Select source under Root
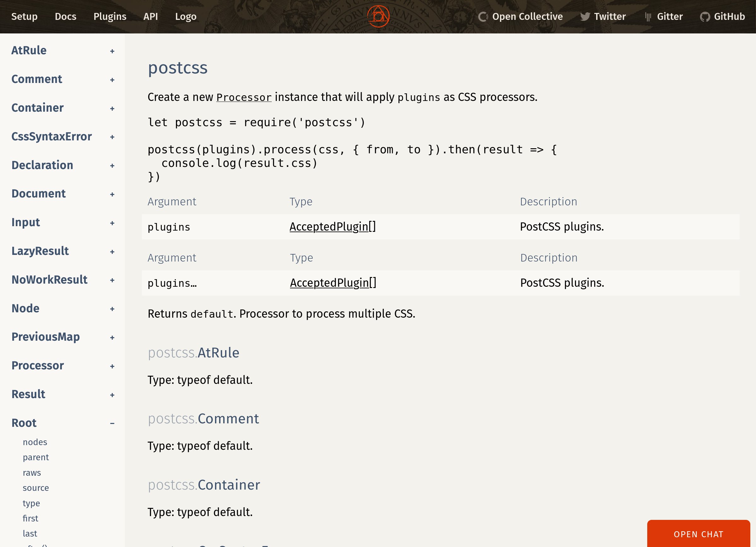The image size is (756, 547). tap(36, 488)
